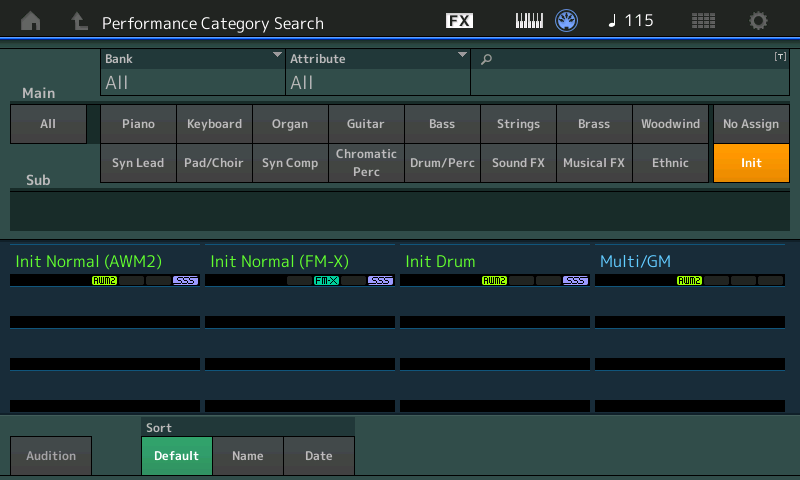Tap the tempo 115 indicator
Viewport: 800px width, 480px height.
click(631, 21)
